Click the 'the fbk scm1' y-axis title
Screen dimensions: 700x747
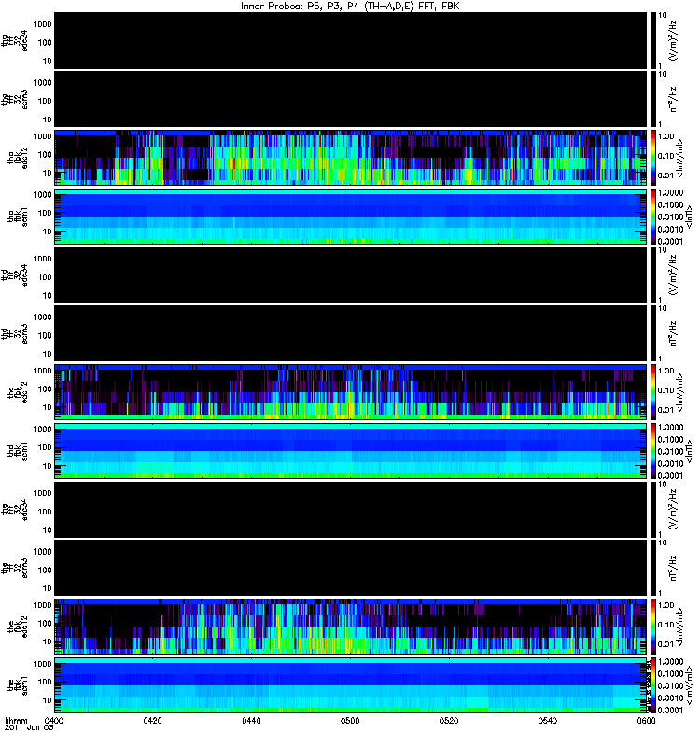point(18,685)
